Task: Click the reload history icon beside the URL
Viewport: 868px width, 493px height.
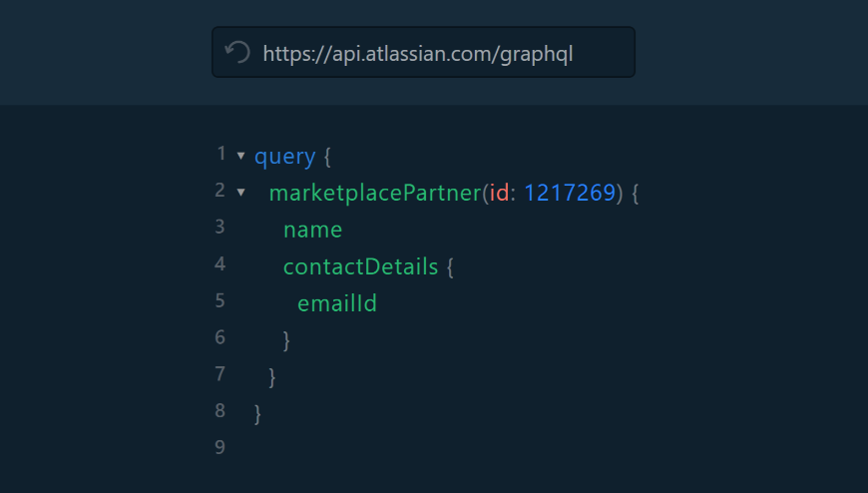Action: [x=236, y=52]
